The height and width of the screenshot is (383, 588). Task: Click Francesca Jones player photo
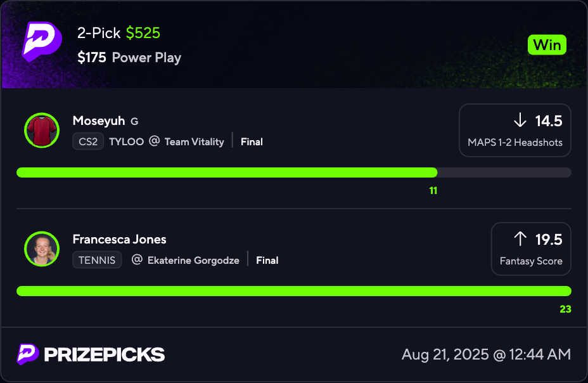tap(42, 249)
